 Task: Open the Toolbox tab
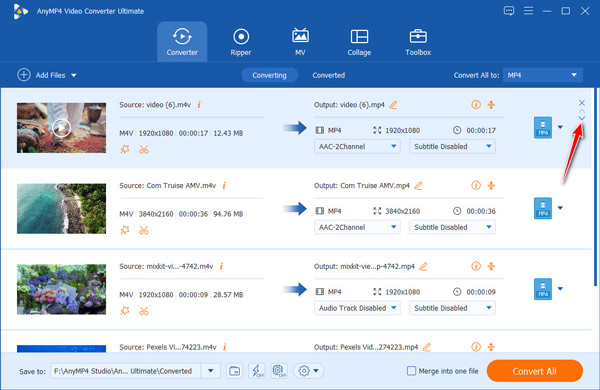coord(418,42)
